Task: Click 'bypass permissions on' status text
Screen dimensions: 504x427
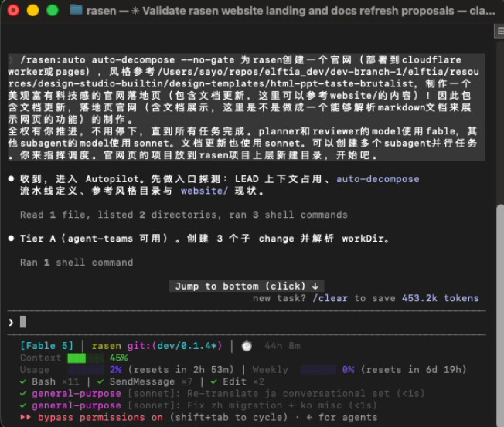Action: (x=100, y=418)
